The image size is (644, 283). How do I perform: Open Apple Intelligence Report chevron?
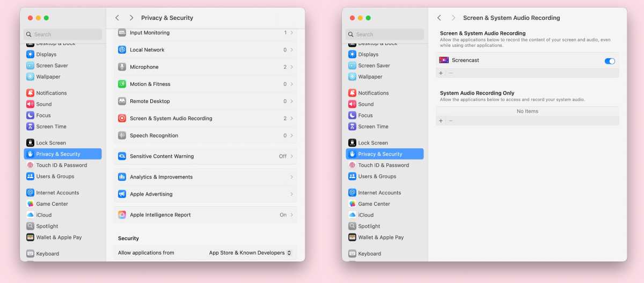[291, 215]
